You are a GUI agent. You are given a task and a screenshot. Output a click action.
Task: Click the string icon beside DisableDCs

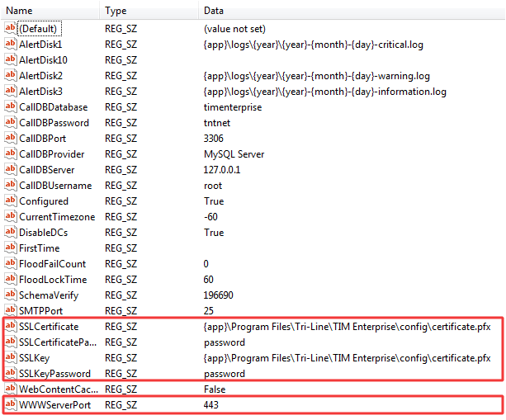tap(11, 232)
